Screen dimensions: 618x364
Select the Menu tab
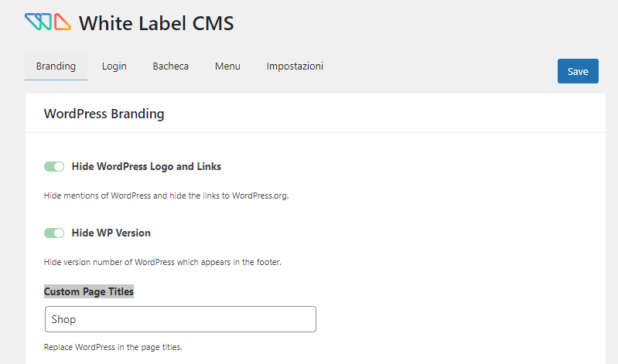(x=227, y=66)
